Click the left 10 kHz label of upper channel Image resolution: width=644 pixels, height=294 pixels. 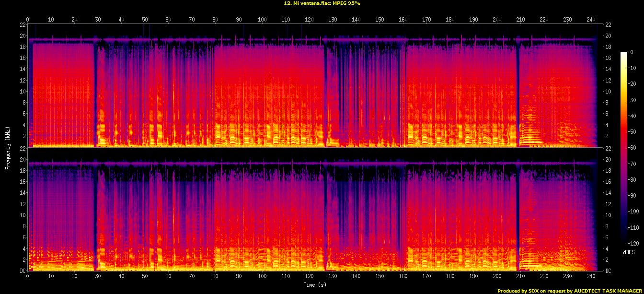tap(23, 91)
